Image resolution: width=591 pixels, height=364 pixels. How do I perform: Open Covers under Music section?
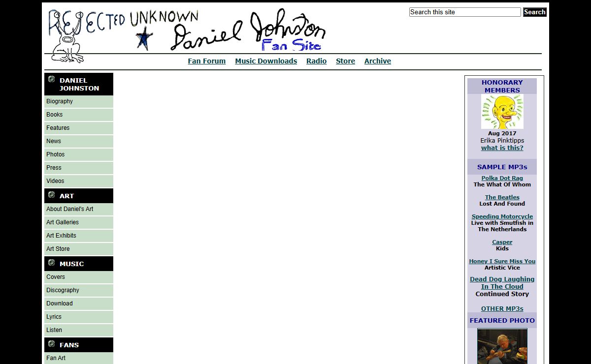pos(79,277)
